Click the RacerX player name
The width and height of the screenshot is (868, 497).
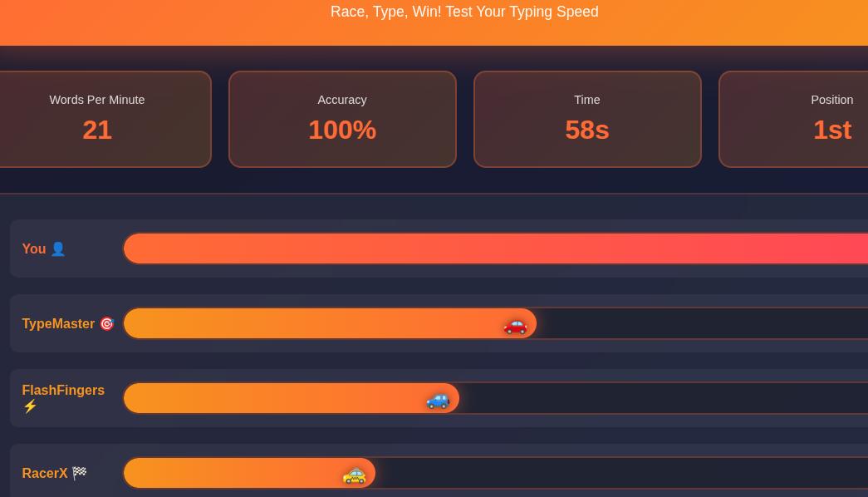pyautogui.click(x=45, y=473)
